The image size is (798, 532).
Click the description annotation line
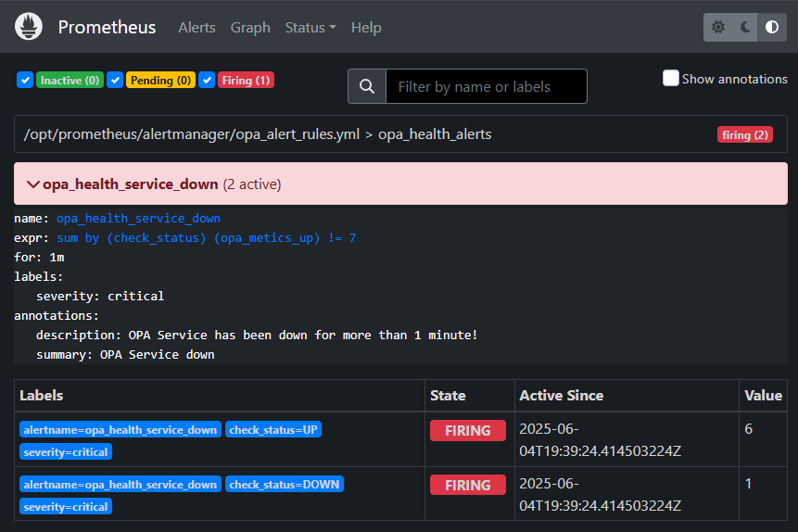click(257, 335)
